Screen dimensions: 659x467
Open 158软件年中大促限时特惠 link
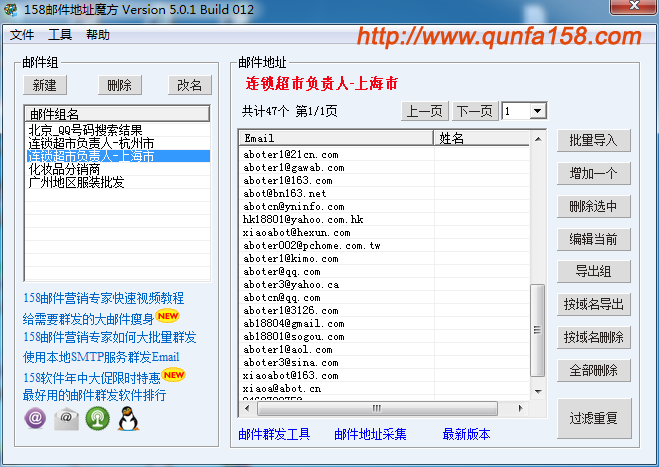92,378
